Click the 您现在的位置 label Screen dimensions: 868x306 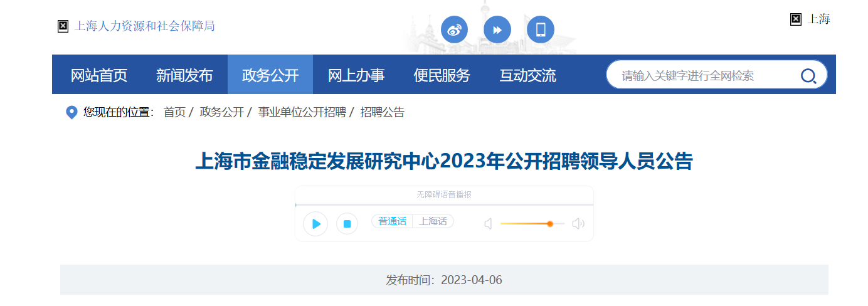(119, 112)
